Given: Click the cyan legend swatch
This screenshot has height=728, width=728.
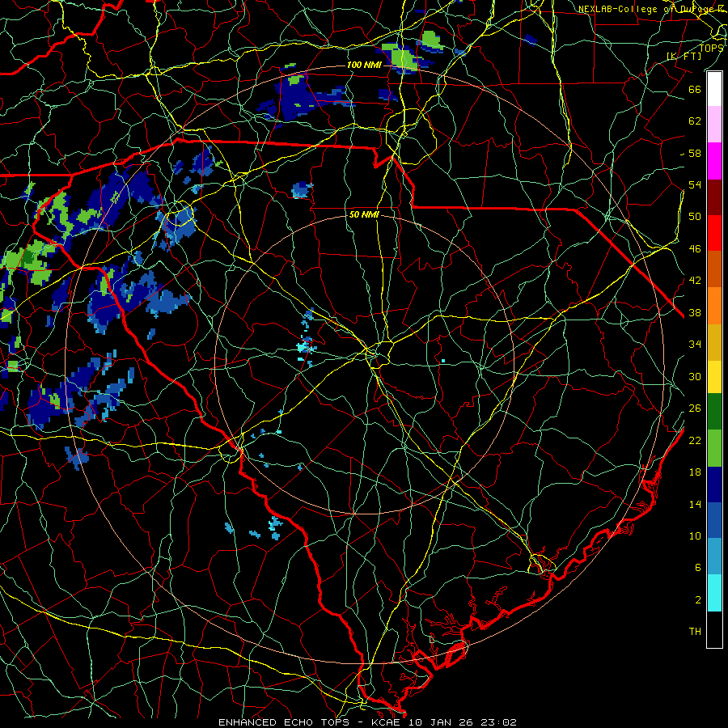Looking at the screenshot, I should 714,593.
